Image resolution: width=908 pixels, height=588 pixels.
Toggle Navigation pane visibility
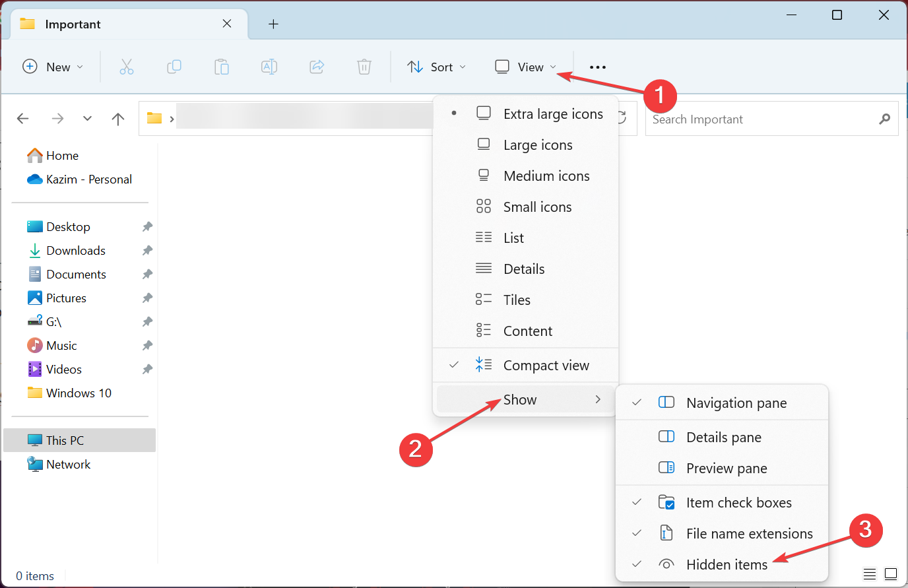(722, 403)
